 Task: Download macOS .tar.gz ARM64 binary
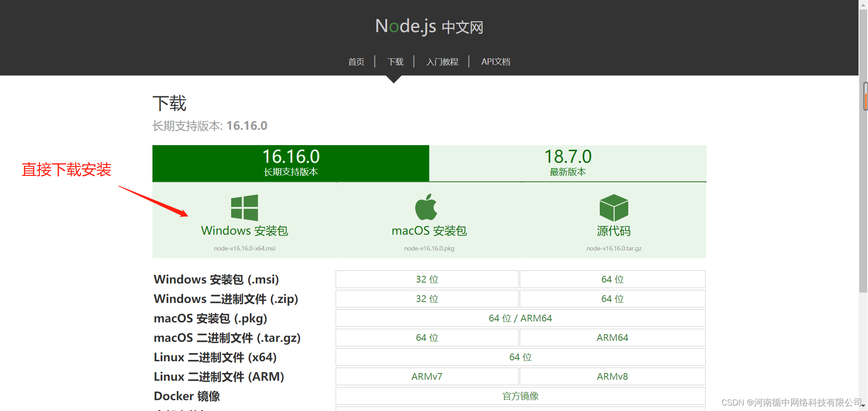pyautogui.click(x=612, y=338)
